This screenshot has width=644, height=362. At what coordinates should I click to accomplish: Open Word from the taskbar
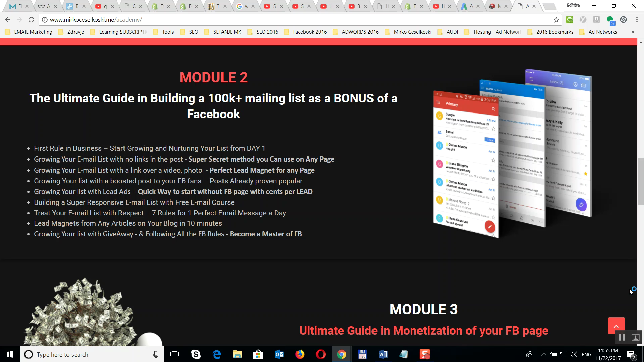(x=383, y=354)
